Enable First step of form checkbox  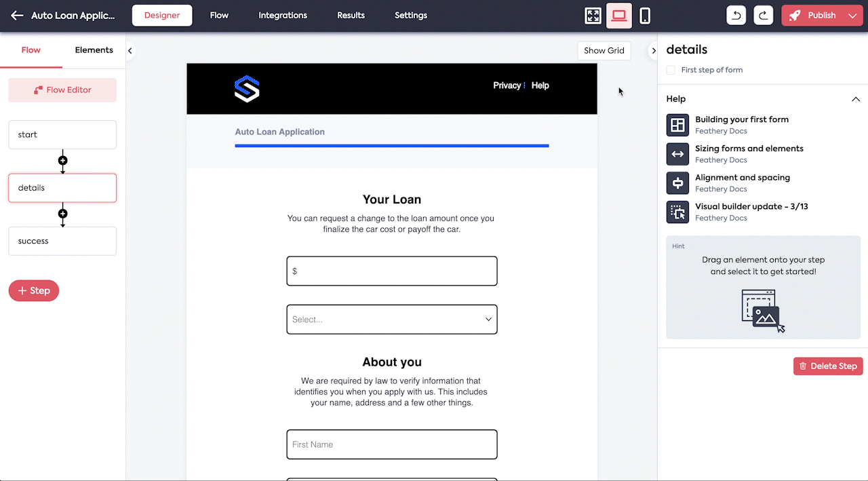coord(671,70)
